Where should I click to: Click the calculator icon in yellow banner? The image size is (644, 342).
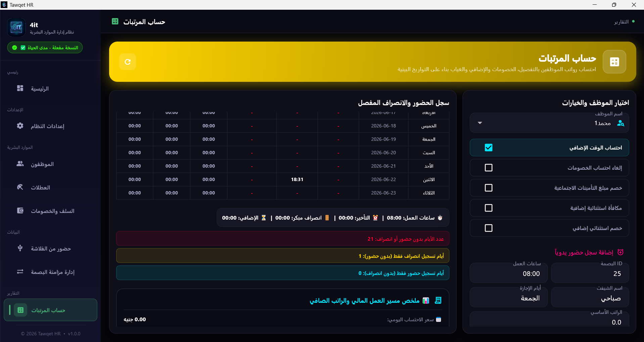(614, 62)
